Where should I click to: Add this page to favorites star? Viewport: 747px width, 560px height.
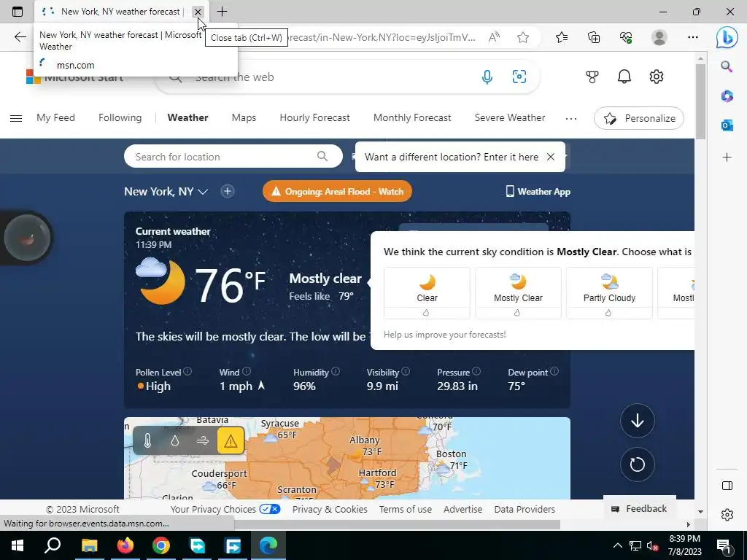tap(523, 37)
